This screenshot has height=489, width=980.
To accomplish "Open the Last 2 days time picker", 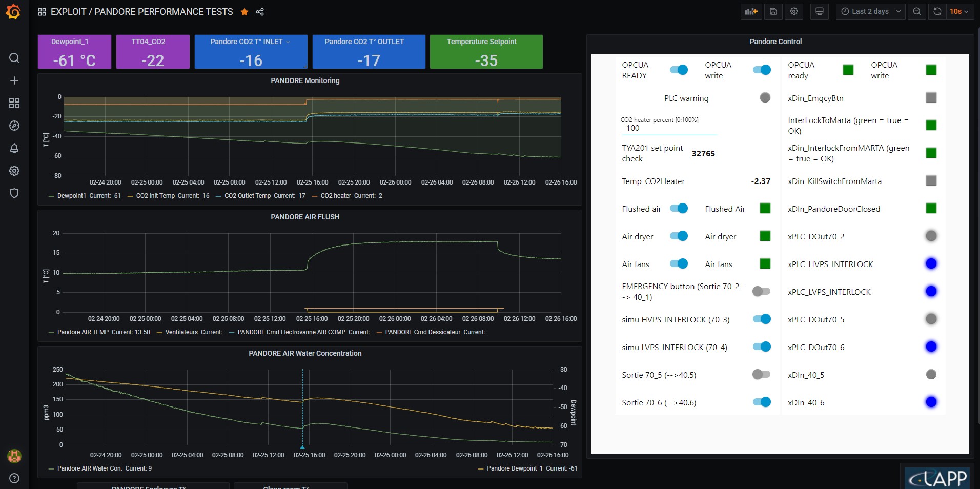I will tap(871, 11).
